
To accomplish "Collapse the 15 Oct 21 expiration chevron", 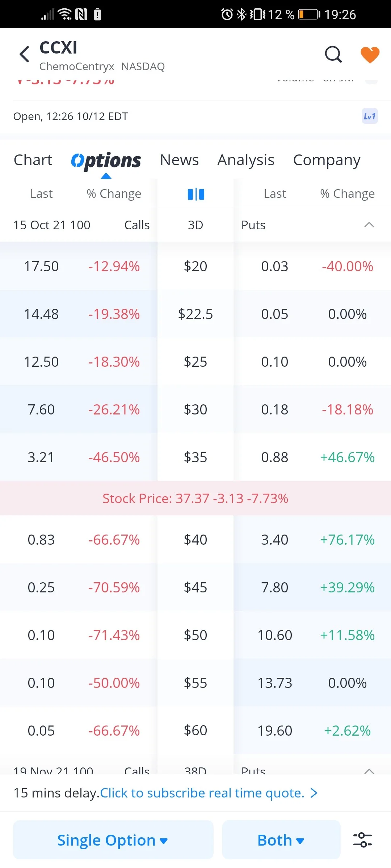I will point(369,225).
